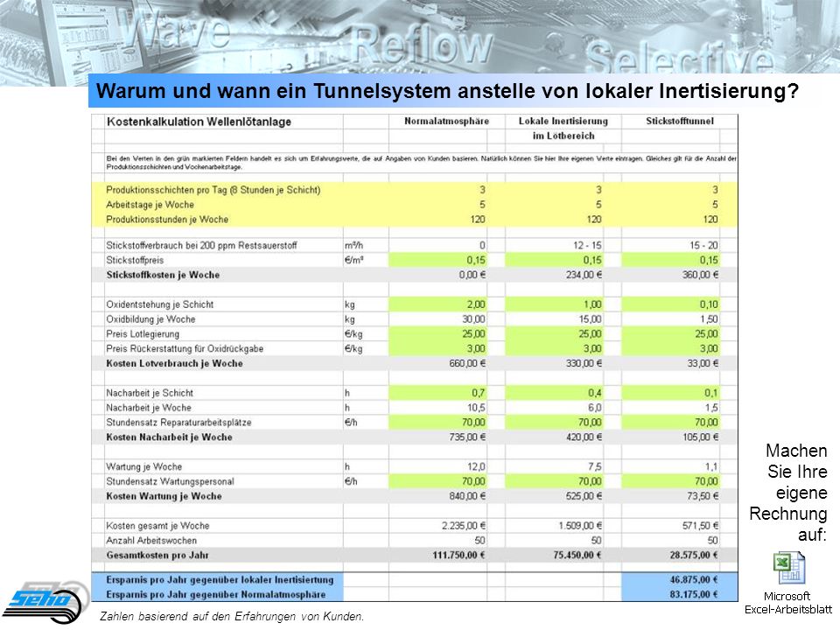Screen dimensions: 840x630
Task: Select the '420,00 €' rework cost cell
Action: [584, 437]
